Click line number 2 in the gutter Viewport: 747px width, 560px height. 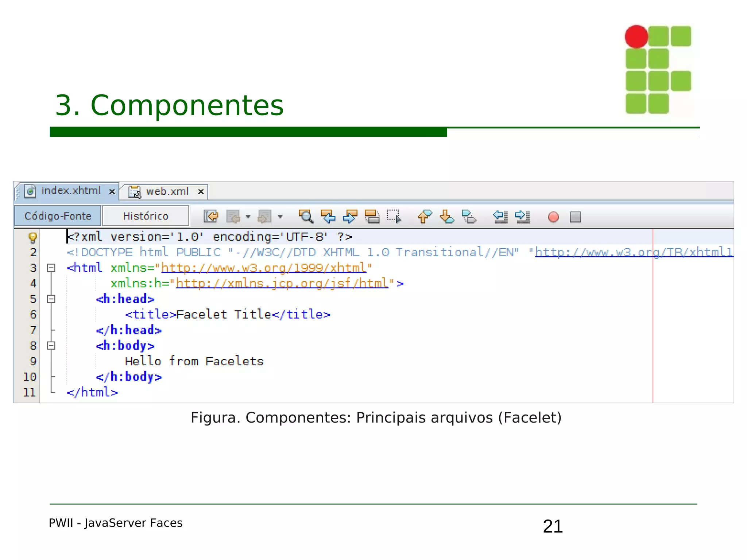coord(33,252)
